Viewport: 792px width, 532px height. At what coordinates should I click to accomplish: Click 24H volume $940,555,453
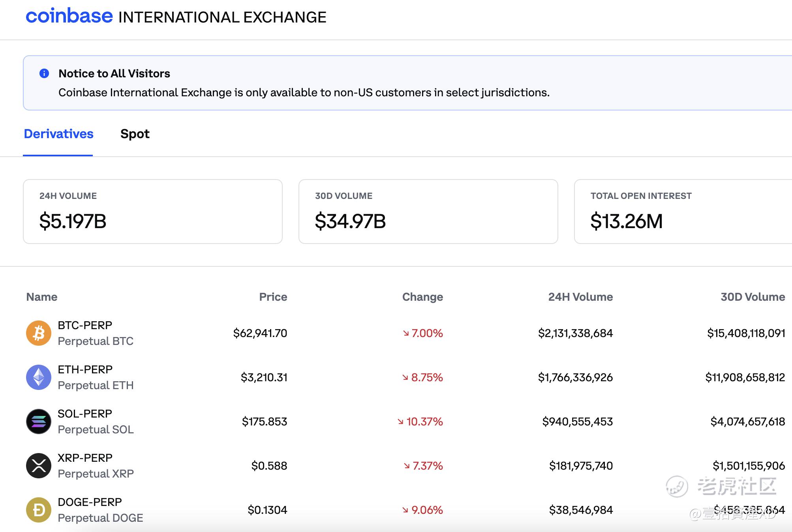[578, 421]
